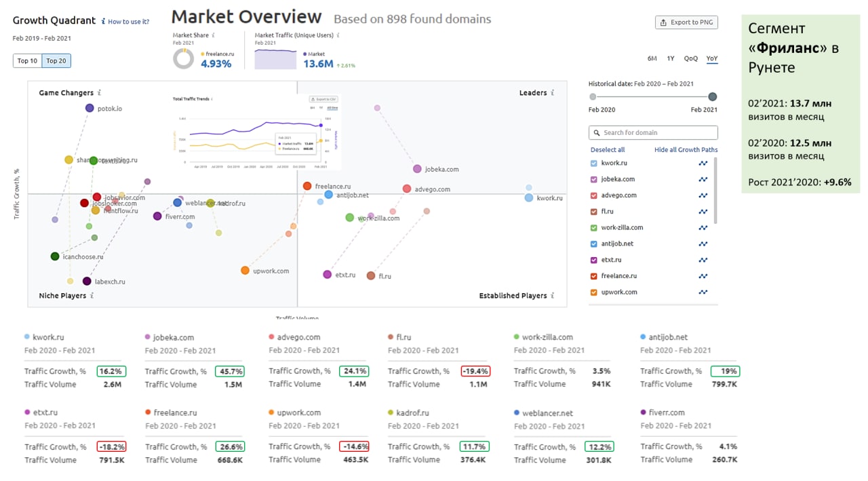Click the Market Traffic sparkline chart
The width and height of the screenshot is (868, 481).
(276, 58)
